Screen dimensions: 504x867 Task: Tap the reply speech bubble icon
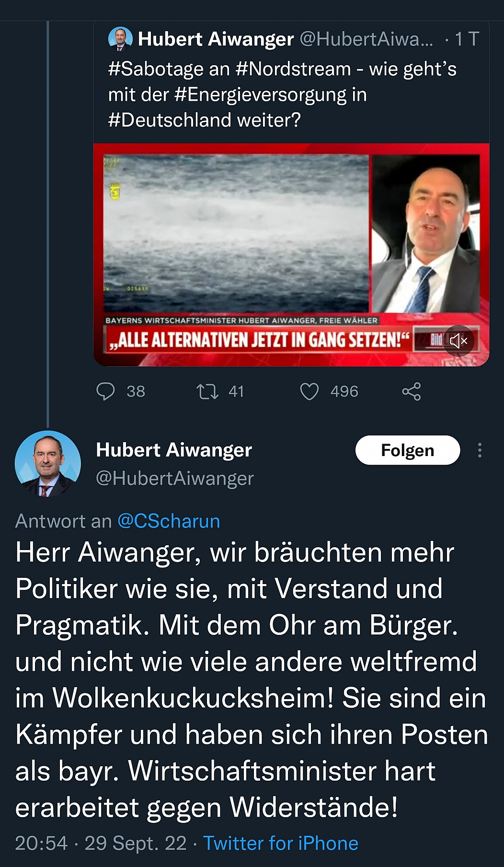pyautogui.click(x=105, y=391)
